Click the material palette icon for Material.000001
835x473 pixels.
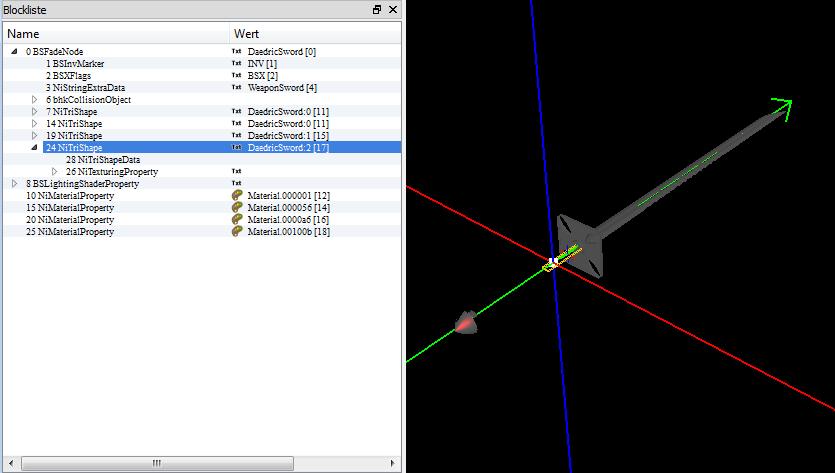coord(237,196)
